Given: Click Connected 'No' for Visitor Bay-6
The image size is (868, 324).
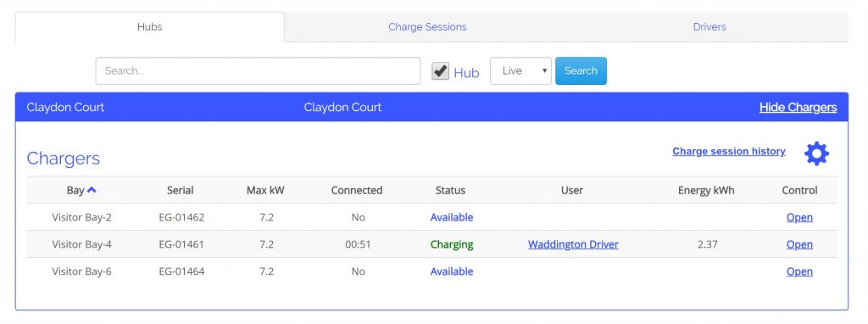Looking at the screenshot, I should tap(359, 271).
